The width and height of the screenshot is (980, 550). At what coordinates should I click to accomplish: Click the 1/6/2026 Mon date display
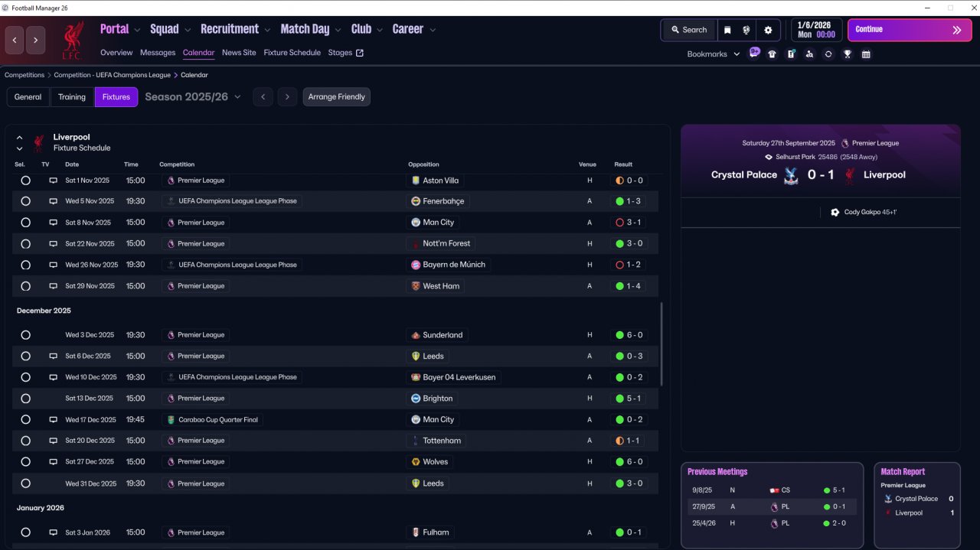point(816,30)
